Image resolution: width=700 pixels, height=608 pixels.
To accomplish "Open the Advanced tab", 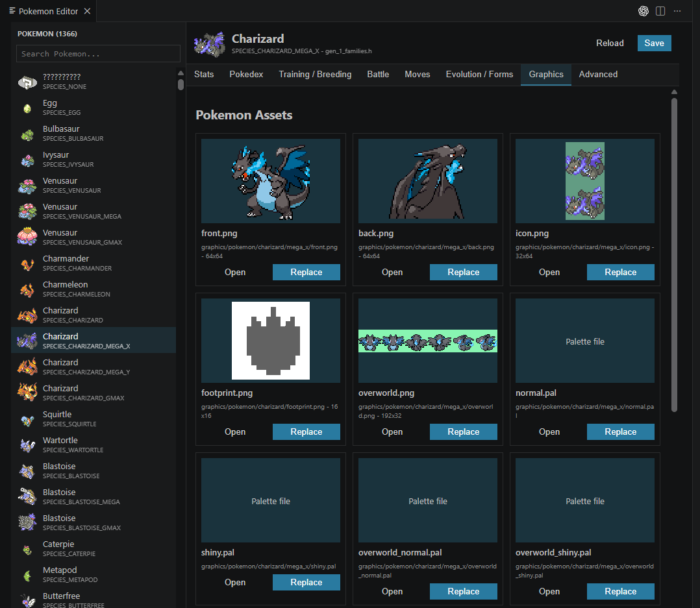I will 598,75.
